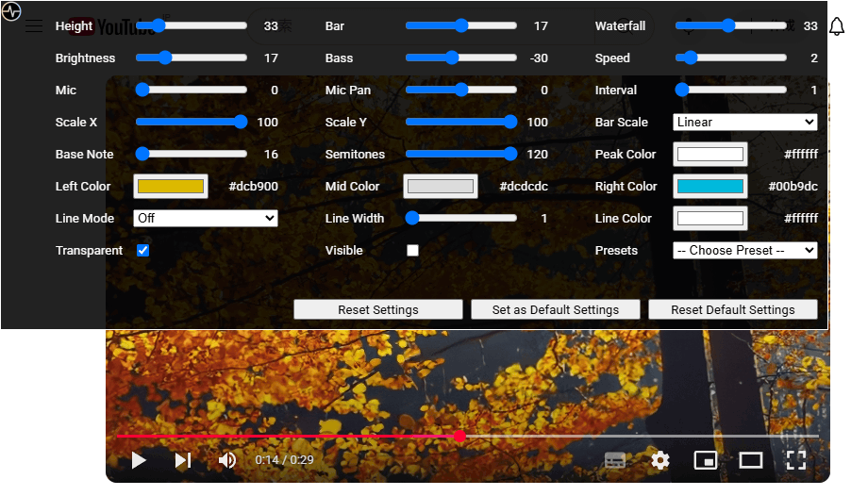Open the YouTube notifications bell
This screenshot has width=868, height=496.
837,26
